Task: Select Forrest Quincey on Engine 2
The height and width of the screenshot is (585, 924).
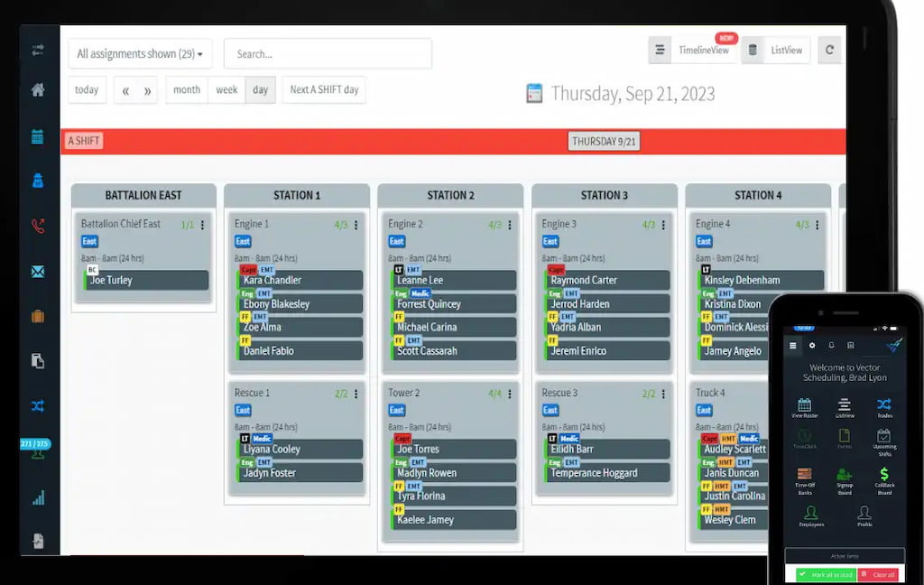Action: tap(454, 303)
